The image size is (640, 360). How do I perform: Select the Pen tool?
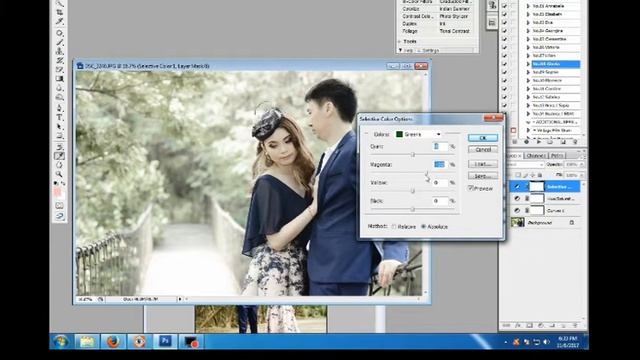60,108
